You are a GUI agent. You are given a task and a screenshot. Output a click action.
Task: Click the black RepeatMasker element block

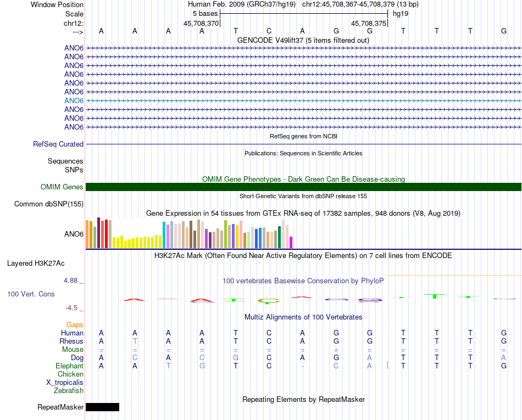(x=103, y=407)
